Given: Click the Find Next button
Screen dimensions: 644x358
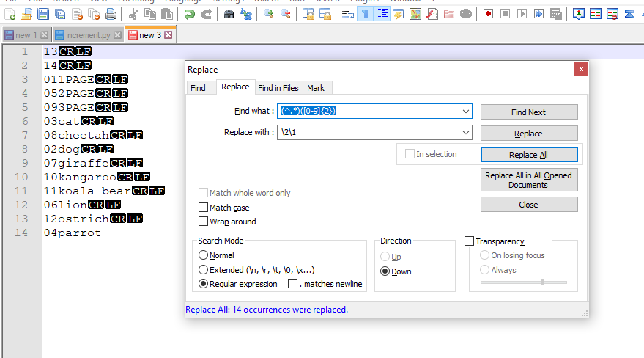Looking at the screenshot, I should click(529, 112).
